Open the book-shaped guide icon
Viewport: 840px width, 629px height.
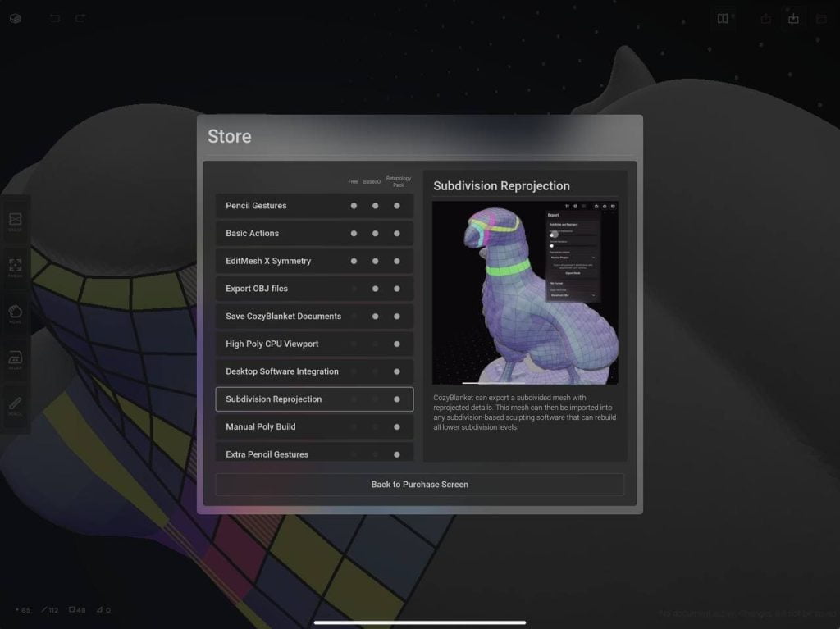click(x=723, y=18)
